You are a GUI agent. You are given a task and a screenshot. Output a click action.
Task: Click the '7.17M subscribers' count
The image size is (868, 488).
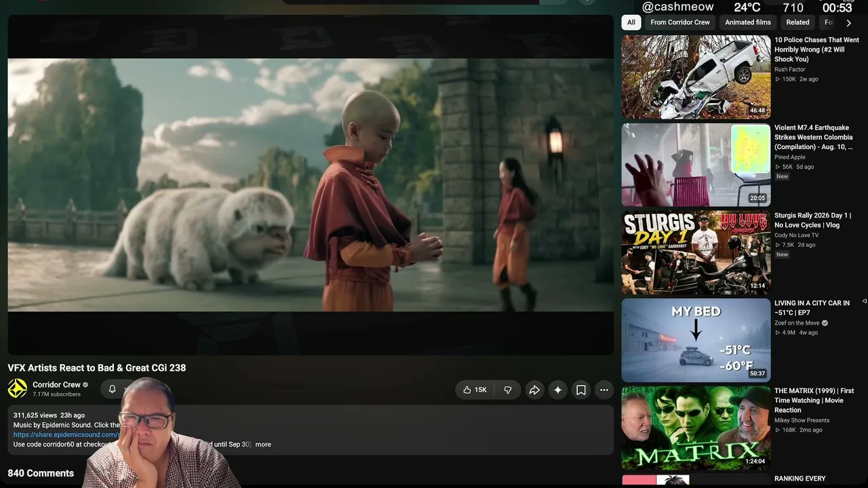click(x=56, y=394)
